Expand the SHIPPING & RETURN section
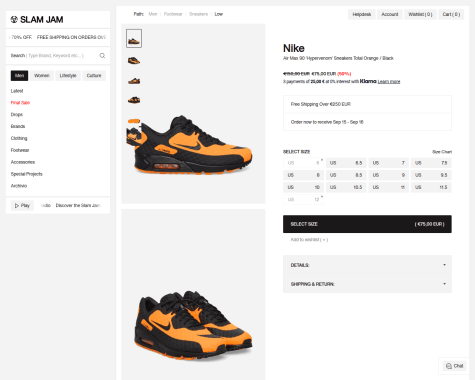 click(367, 284)
